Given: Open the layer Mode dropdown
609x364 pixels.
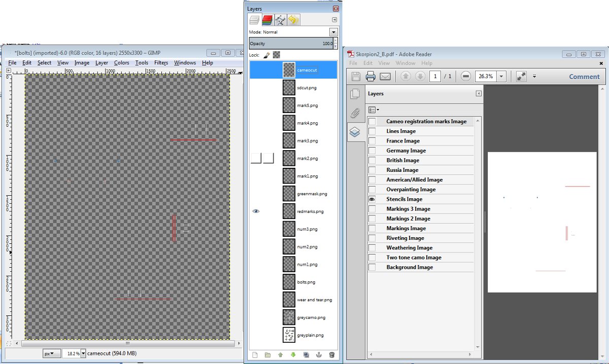Looking at the screenshot, I should pyautogui.click(x=333, y=32).
